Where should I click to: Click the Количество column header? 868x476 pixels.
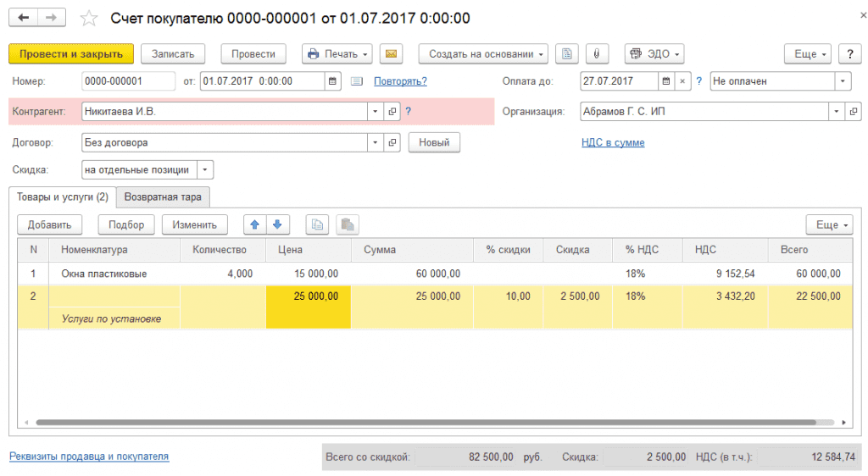(x=223, y=250)
